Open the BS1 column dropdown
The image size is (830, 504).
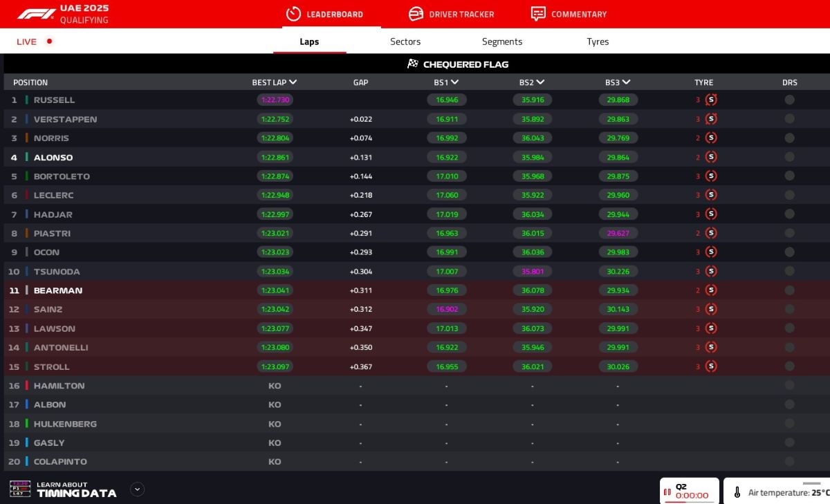(454, 82)
